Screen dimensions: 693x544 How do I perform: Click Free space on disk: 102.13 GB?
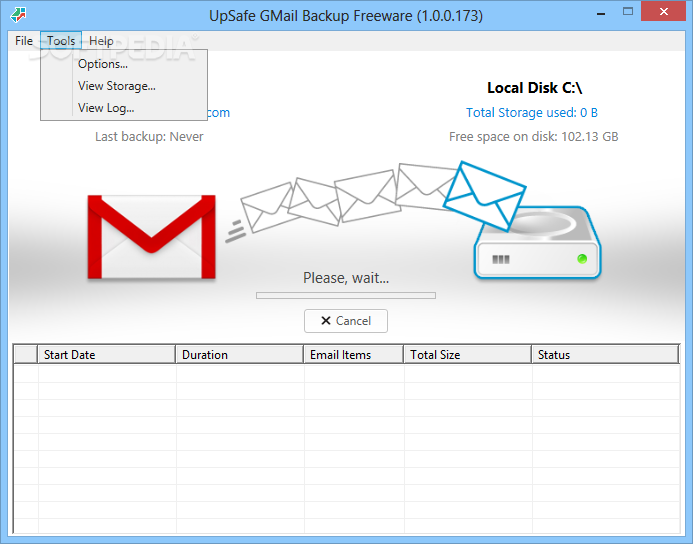[533, 137]
